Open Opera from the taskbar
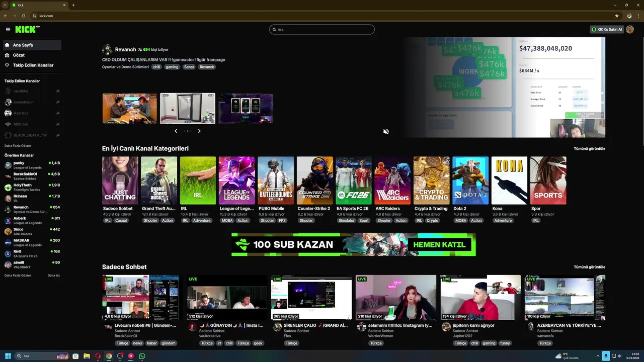Viewport: 644px width, 362px height. click(x=98, y=356)
